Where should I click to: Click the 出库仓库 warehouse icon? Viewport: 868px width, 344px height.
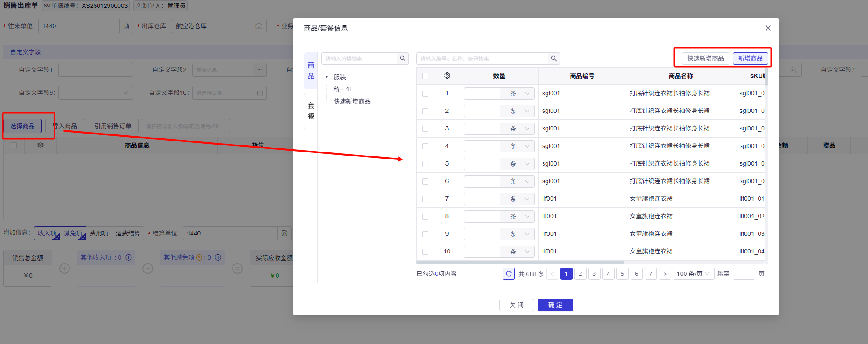[259, 26]
